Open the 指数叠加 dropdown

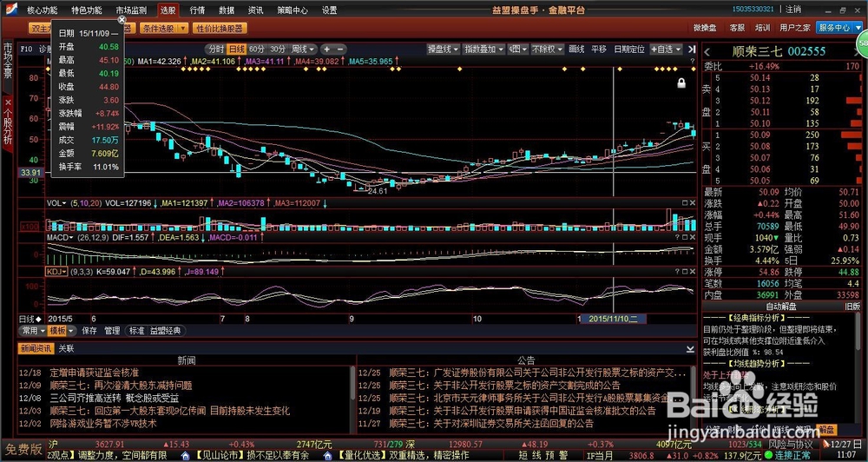click(x=483, y=49)
